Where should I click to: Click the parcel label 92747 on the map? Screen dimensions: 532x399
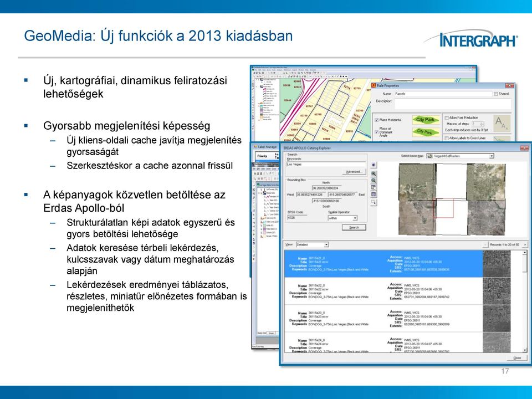click(x=309, y=106)
